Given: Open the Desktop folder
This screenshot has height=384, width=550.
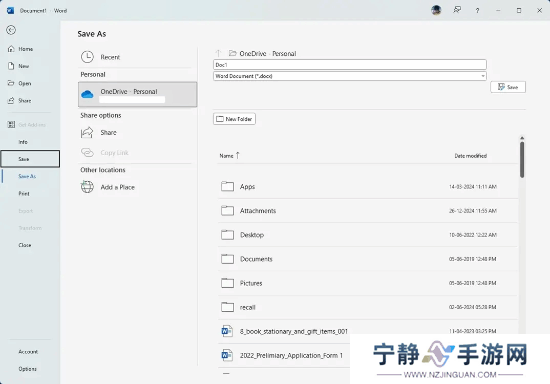Looking at the screenshot, I should click(x=368, y=235).
